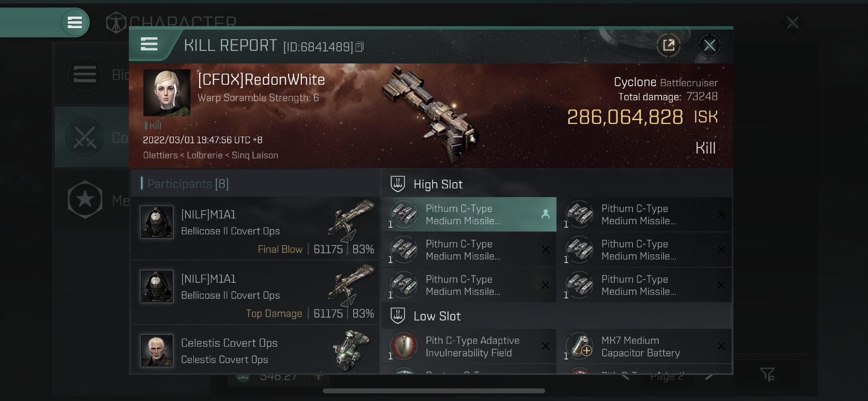Click the share kill report icon
868x401 pixels.
pos(668,46)
